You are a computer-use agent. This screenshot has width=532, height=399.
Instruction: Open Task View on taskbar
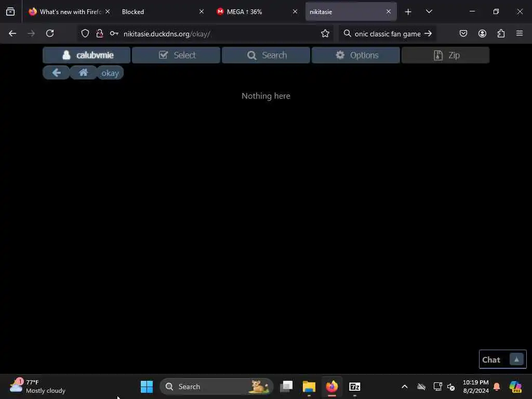pos(286,387)
